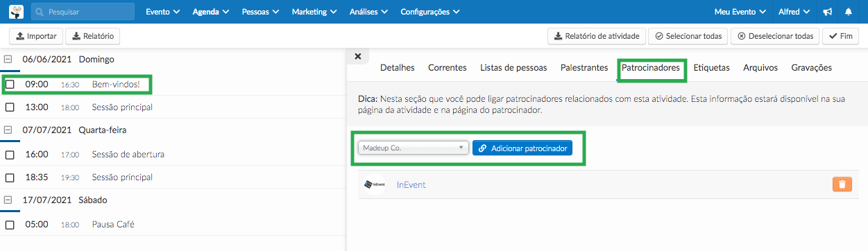Open the notifications bell icon
The image size is (868, 251).
click(x=849, y=12)
